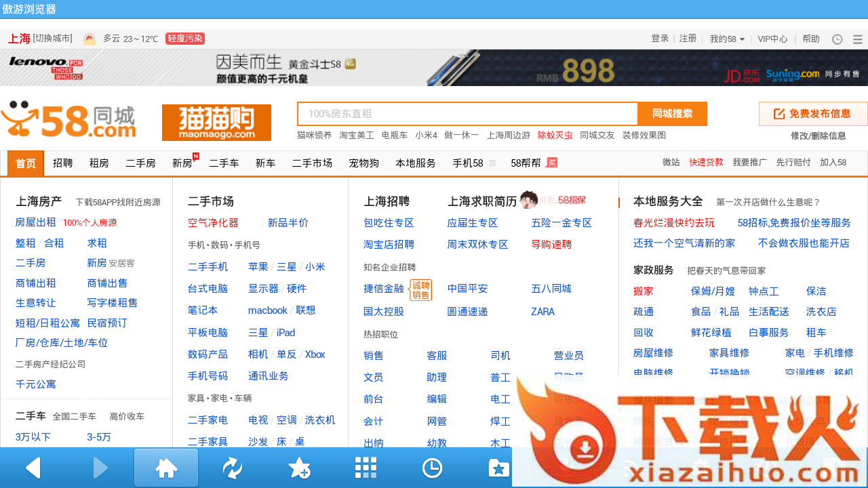Open the favorites folder icon
This screenshot has height=488, width=868.
click(x=498, y=468)
